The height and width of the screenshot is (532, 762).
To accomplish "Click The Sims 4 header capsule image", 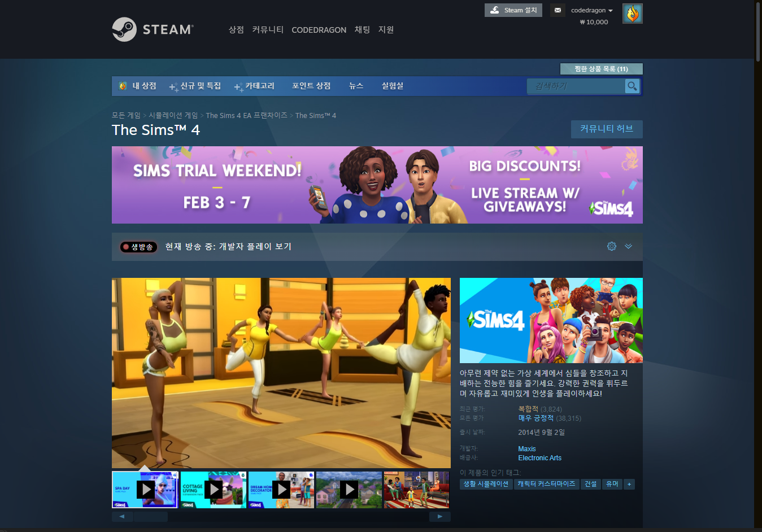I will pyautogui.click(x=551, y=320).
